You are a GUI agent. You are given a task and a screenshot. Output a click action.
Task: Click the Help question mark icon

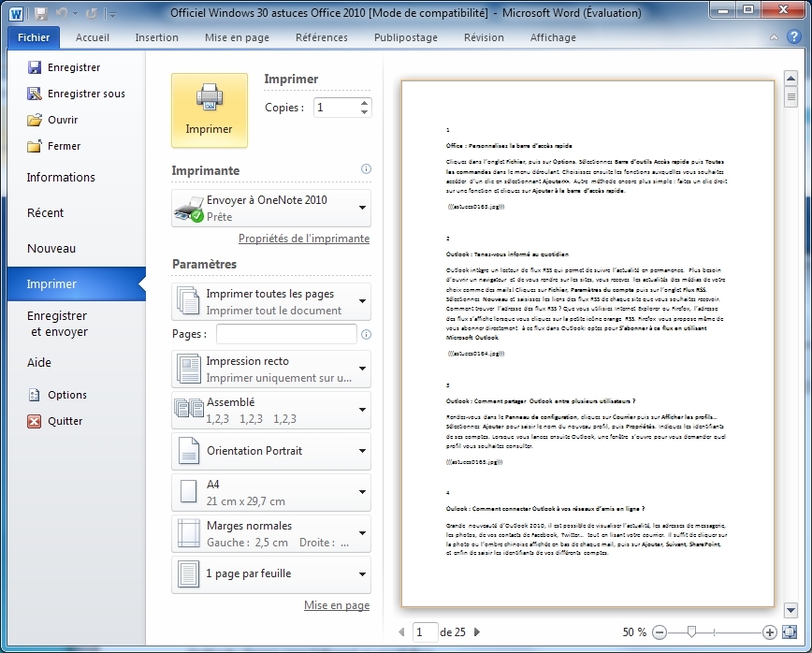click(x=793, y=36)
